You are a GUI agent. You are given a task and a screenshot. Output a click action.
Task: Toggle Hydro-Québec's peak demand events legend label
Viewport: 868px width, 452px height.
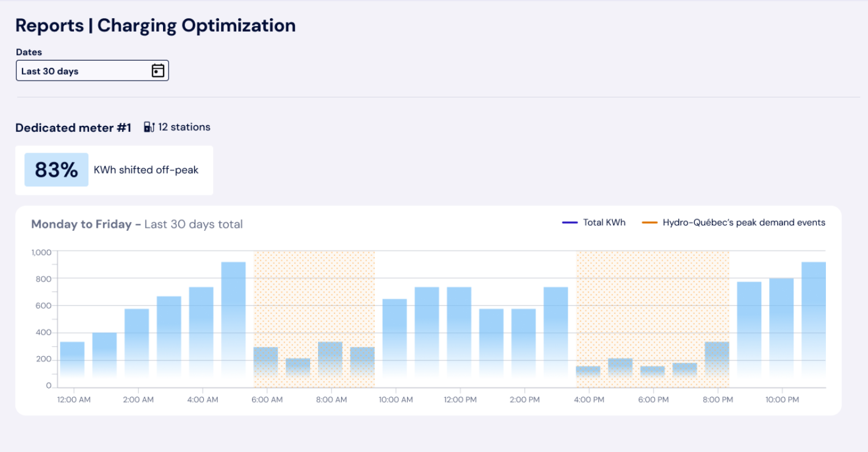[743, 223]
